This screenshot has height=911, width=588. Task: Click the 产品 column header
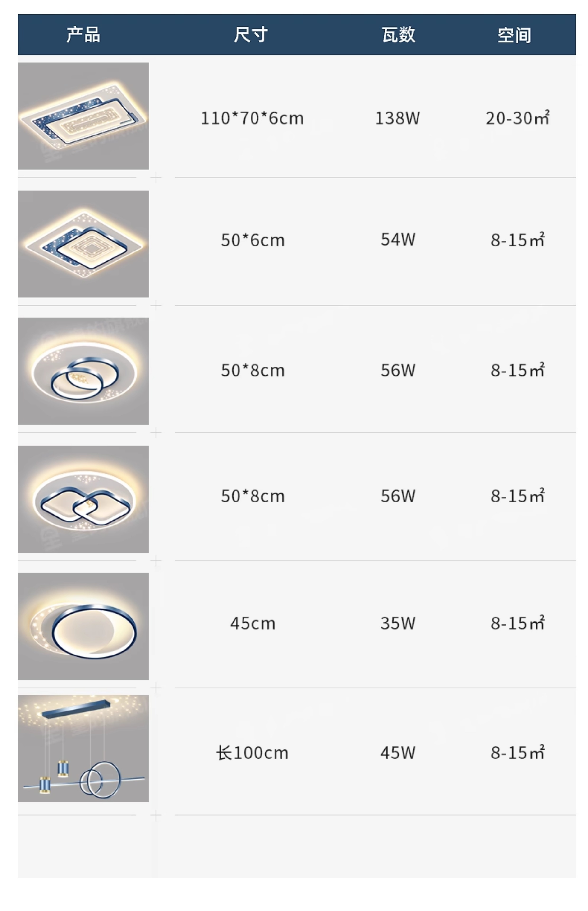point(83,35)
